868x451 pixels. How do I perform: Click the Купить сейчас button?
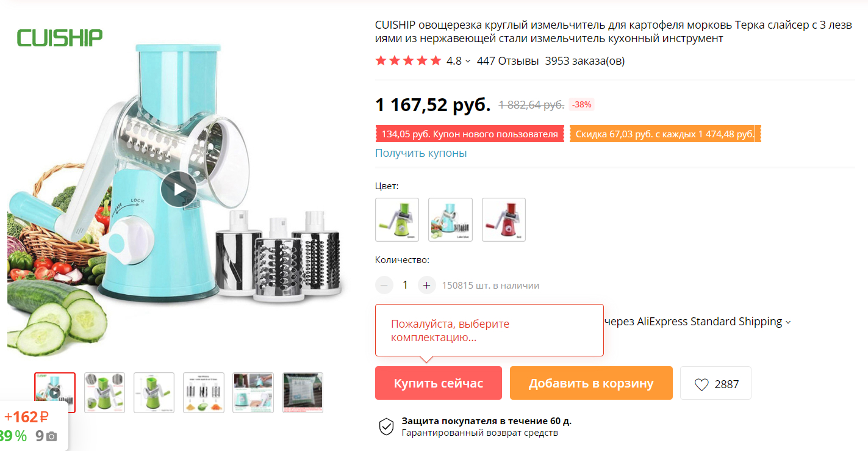tap(439, 383)
